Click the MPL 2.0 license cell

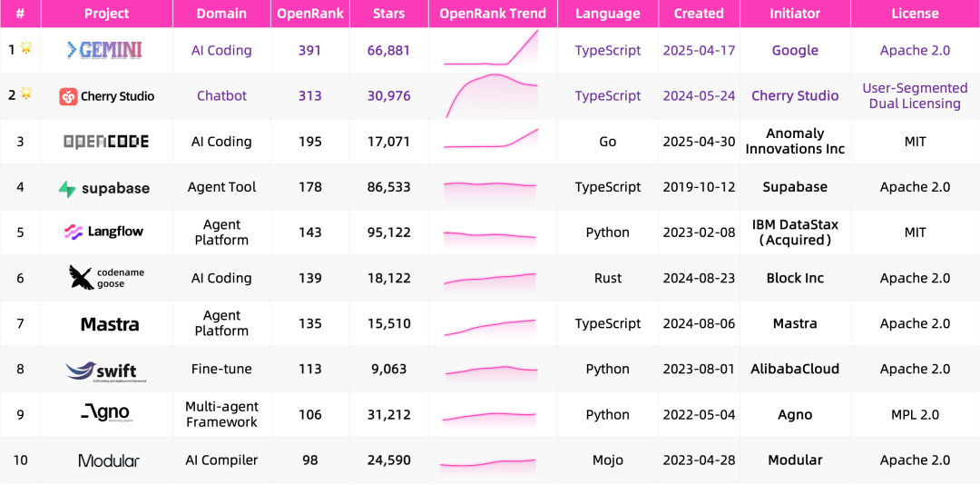[915, 414]
